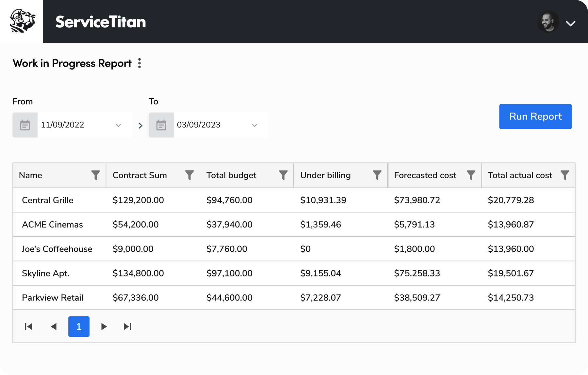Jump to the first page of results

click(x=29, y=326)
